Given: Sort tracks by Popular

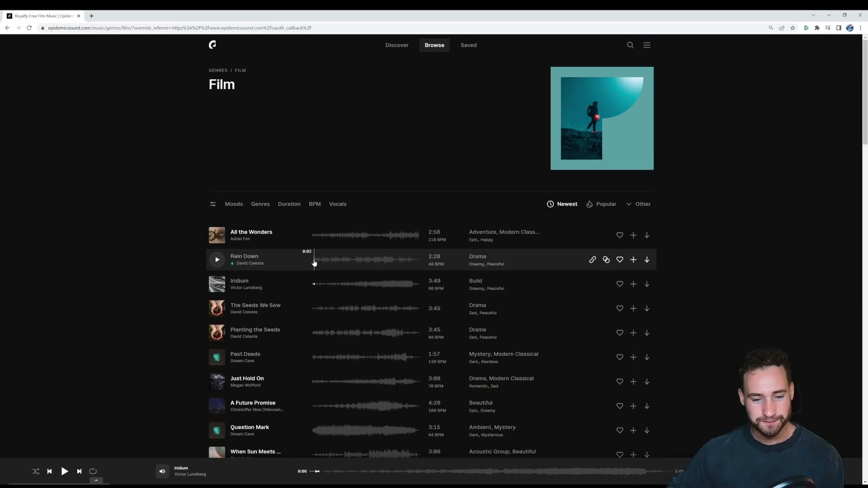Looking at the screenshot, I should click(x=601, y=204).
